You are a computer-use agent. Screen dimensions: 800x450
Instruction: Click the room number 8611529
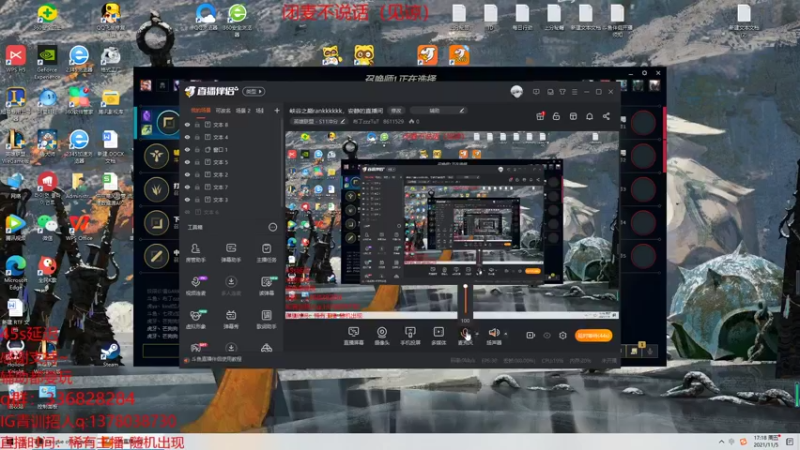393,121
